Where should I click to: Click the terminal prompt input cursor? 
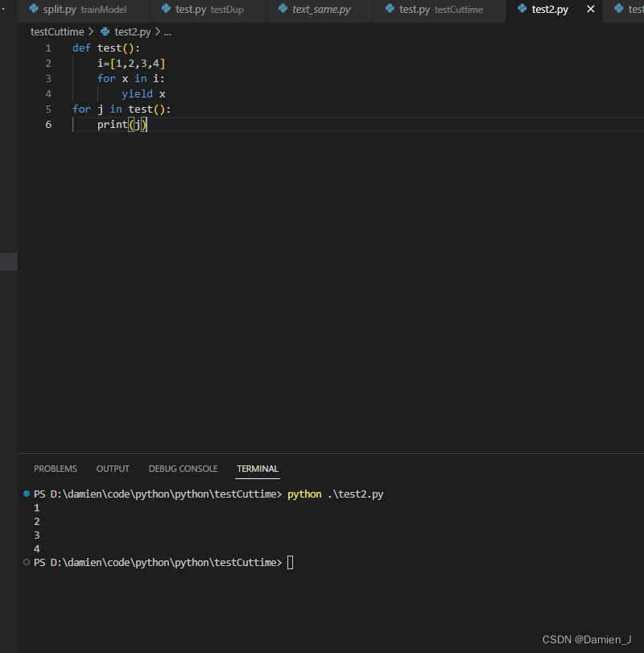290,562
